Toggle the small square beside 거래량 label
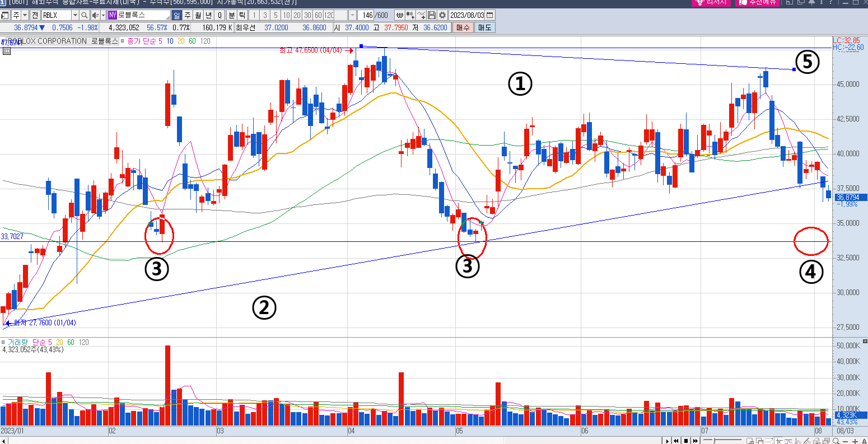Viewport: 868px width, 444px height. [x=3, y=342]
